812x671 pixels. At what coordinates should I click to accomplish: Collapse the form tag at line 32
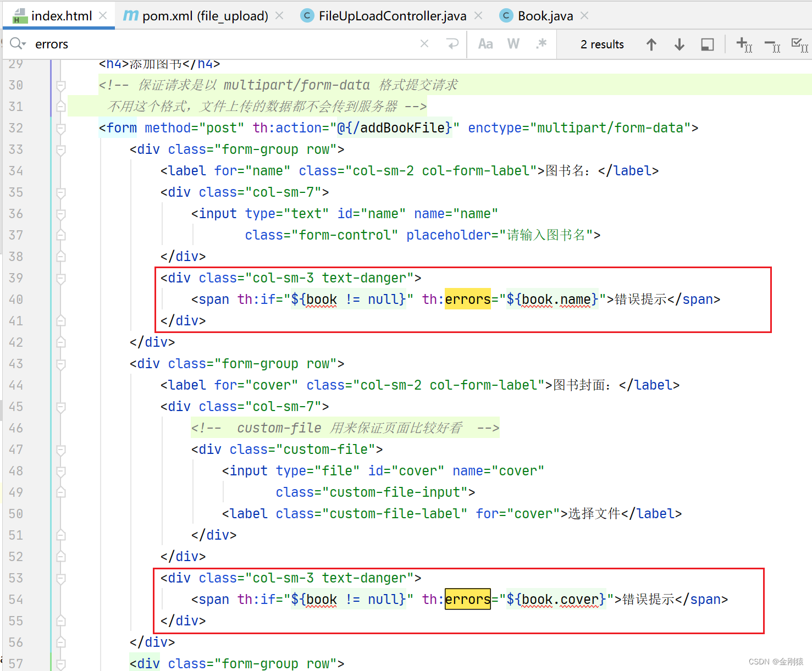click(x=61, y=128)
